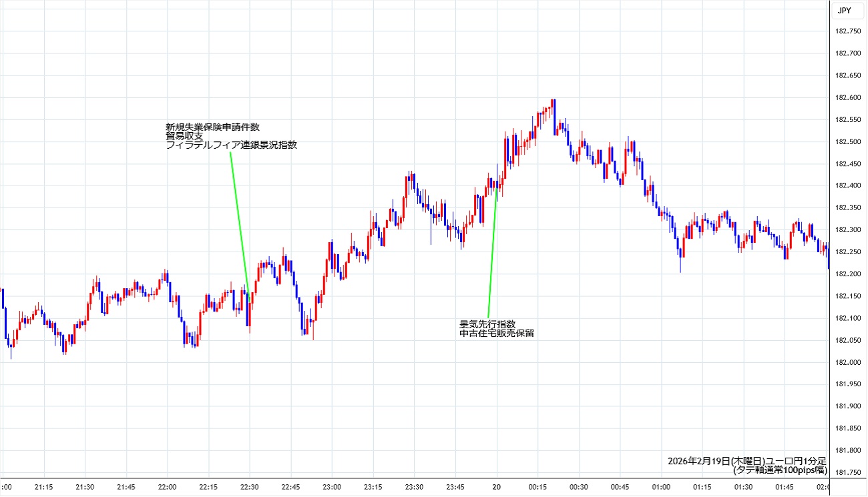
Task: Click the 景気先行指数 event label
Action: tap(487, 324)
